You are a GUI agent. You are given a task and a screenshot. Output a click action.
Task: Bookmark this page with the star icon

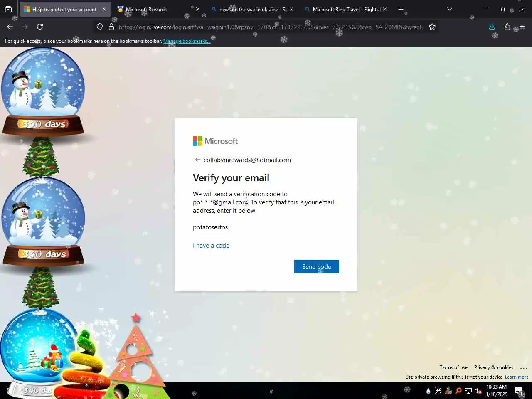(432, 27)
